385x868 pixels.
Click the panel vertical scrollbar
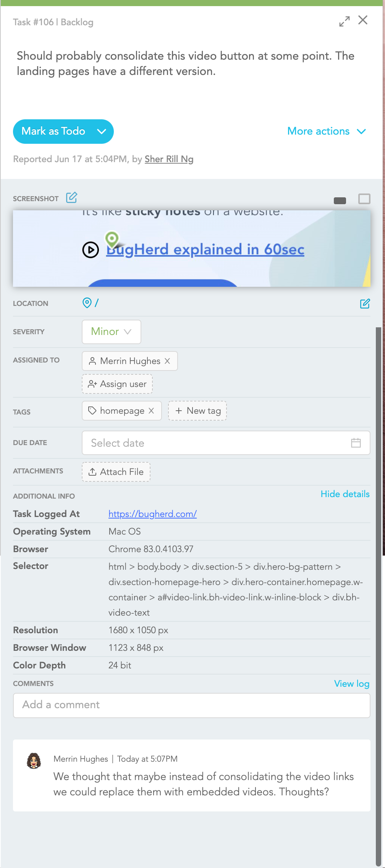click(379, 597)
